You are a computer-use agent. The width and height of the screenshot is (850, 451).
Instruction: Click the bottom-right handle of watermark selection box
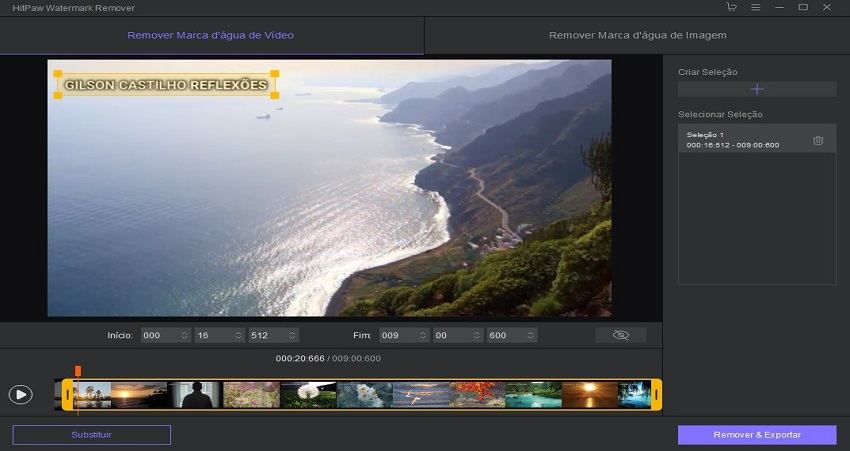click(x=274, y=96)
